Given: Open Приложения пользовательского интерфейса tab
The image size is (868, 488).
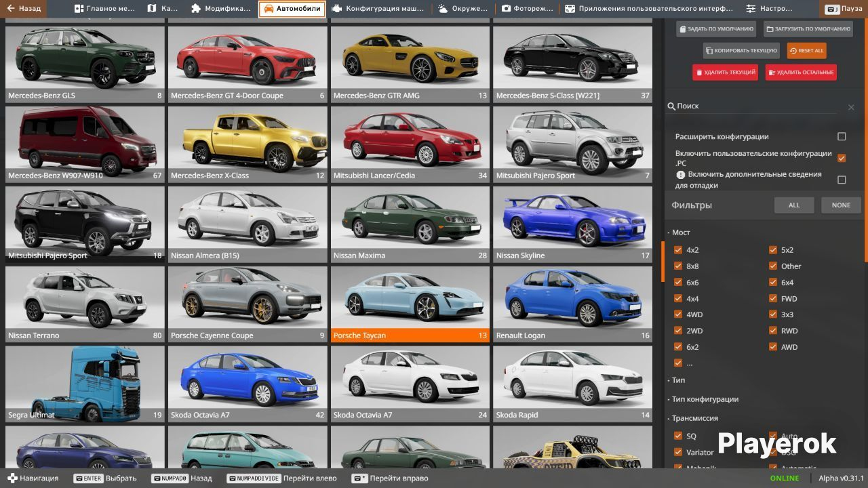Looking at the screenshot, I should coord(649,9).
